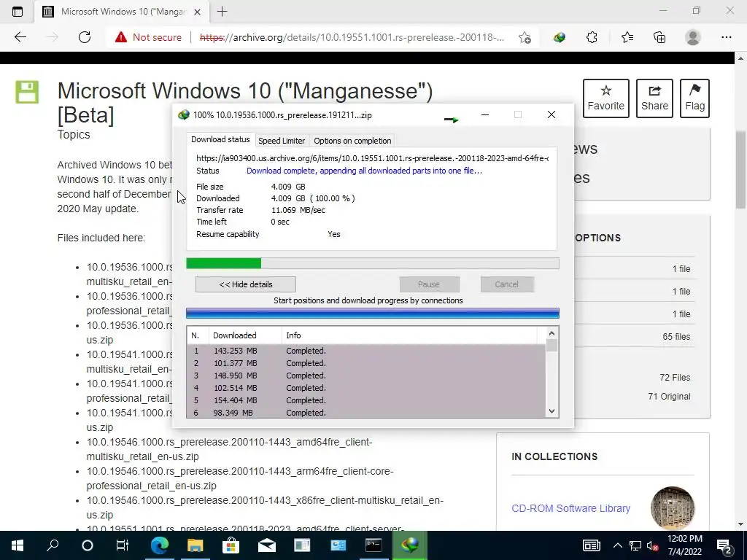The height and width of the screenshot is (560, 747).
Task: Open the Favorites list icon
Action: point(627,37)
